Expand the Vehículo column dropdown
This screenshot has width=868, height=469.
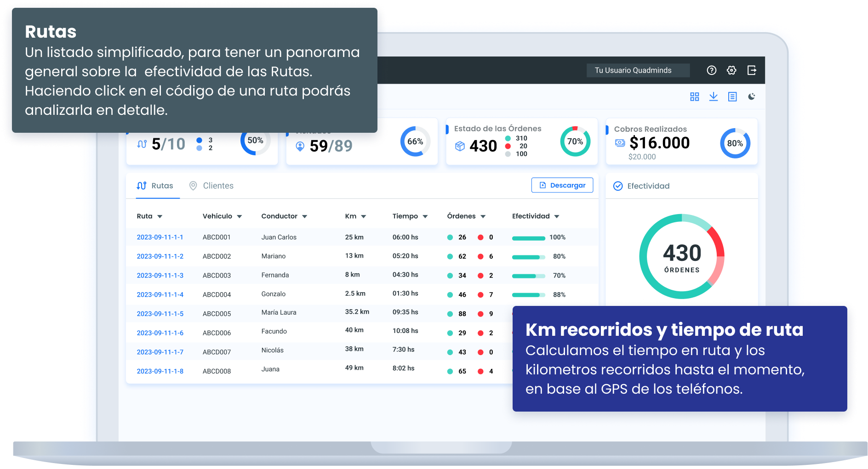tap(239, 216)
